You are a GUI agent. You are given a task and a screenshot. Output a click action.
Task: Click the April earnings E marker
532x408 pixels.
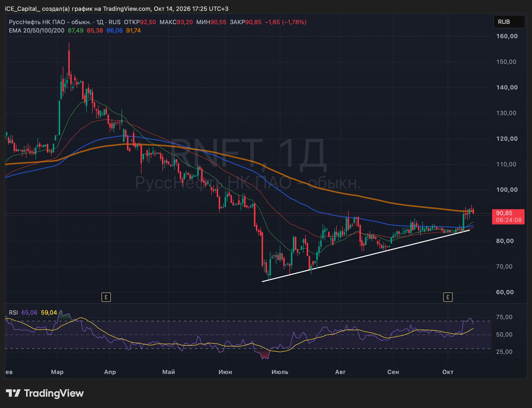tap(106, 297)
